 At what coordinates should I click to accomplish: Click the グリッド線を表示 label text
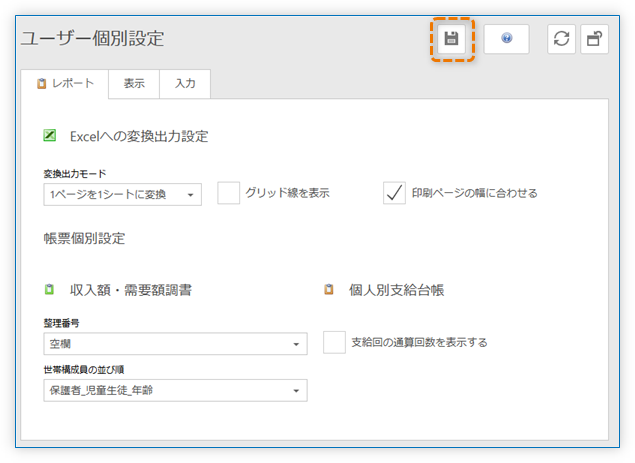[x=288, y=193]
